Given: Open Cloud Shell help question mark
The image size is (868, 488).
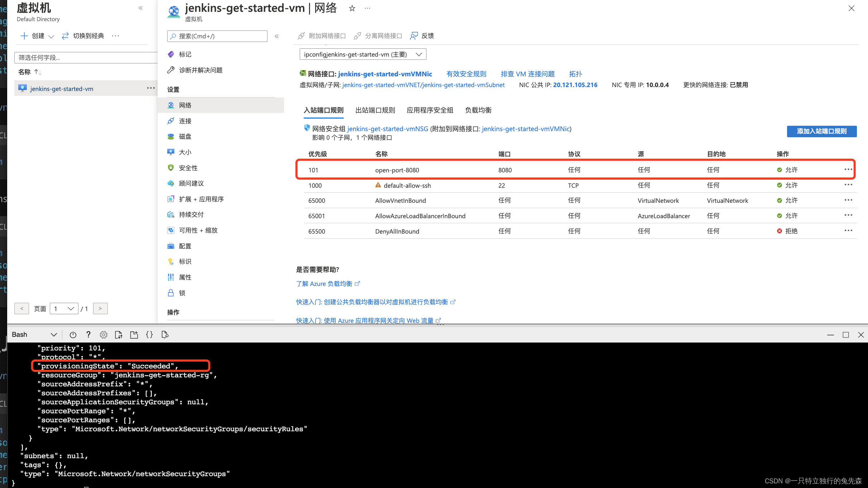Looking at the screenshot, I should point(88,335).
